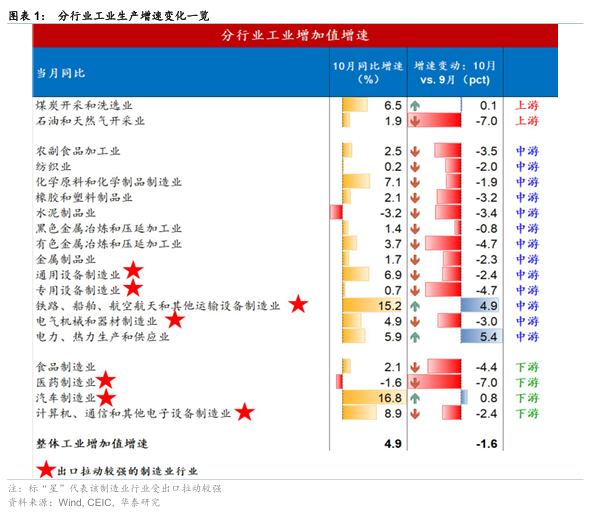This screenshot has width=591, height=513.
Task: Click the down arrow in 专用设备制造业 row
Action: tap(415, 291)
